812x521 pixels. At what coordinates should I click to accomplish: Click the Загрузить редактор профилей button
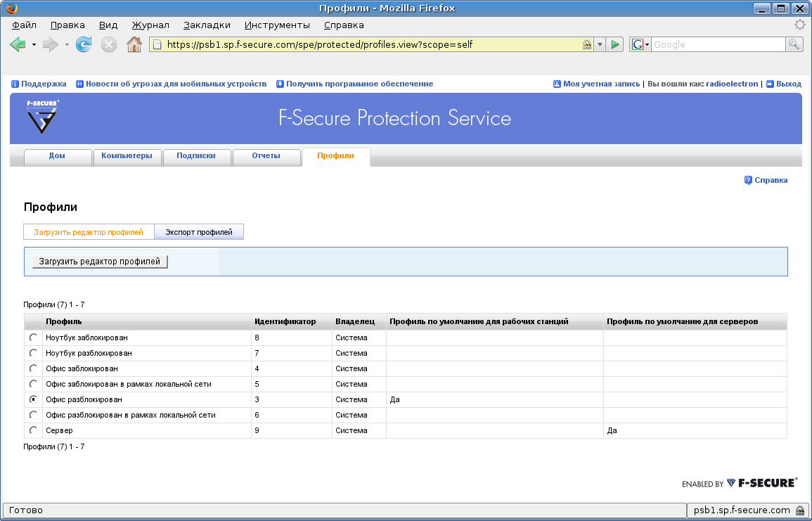pyautogui.click(x=99, y=262)
